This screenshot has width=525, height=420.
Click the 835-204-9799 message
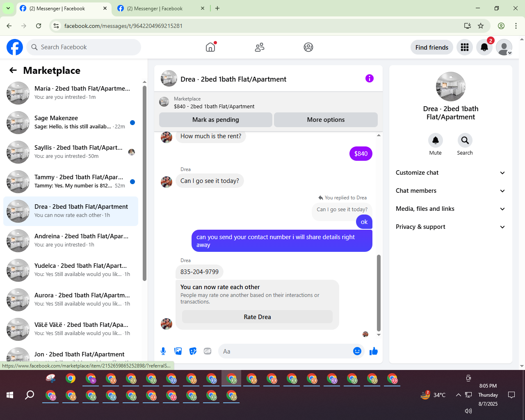[x=200, y=272]
